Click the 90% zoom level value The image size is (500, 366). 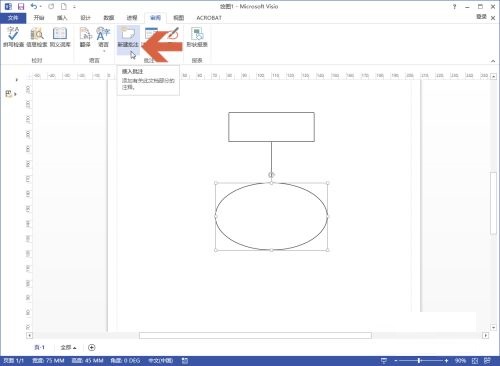coord(460,361)
